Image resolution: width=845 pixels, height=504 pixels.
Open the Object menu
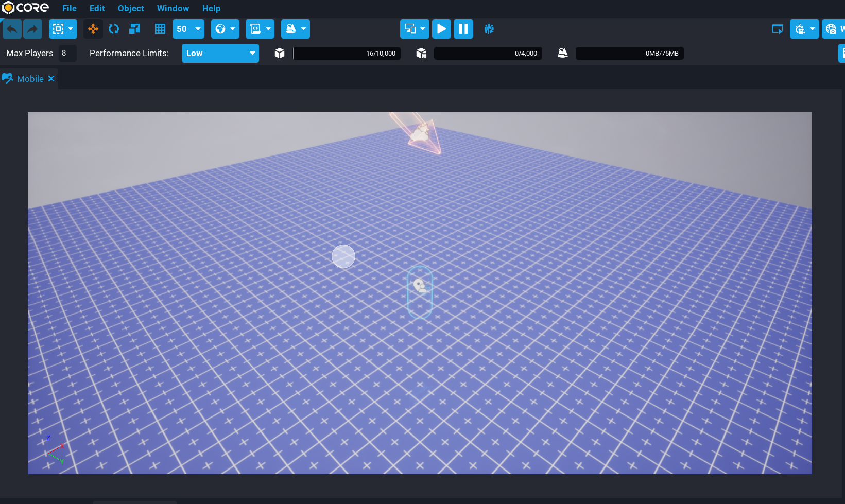click(x=131, y=8)
